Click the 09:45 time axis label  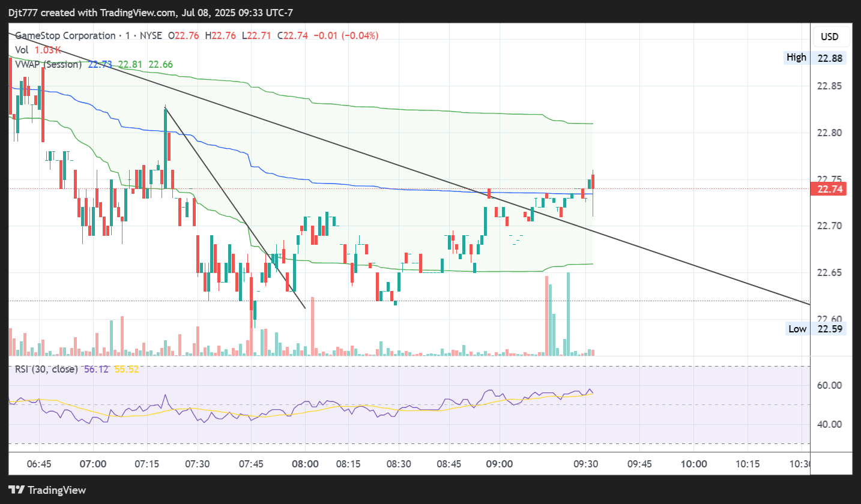coord(638,464)
